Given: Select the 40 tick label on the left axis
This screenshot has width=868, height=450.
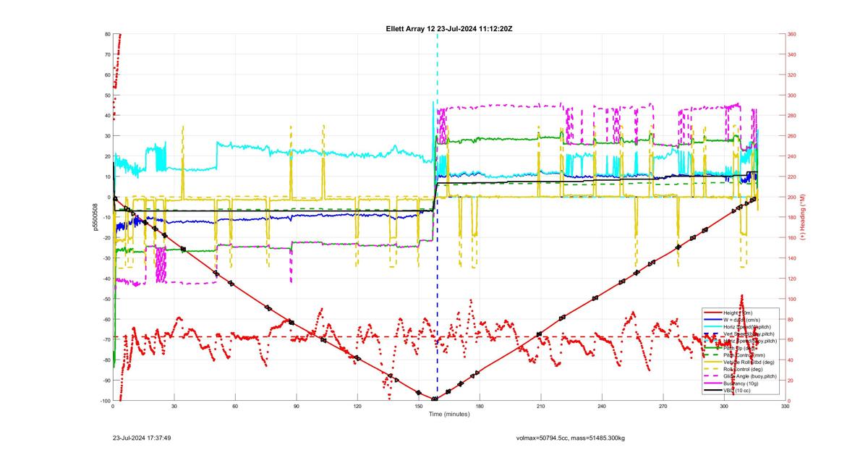Looking at the screenshot, I should 106,115.
